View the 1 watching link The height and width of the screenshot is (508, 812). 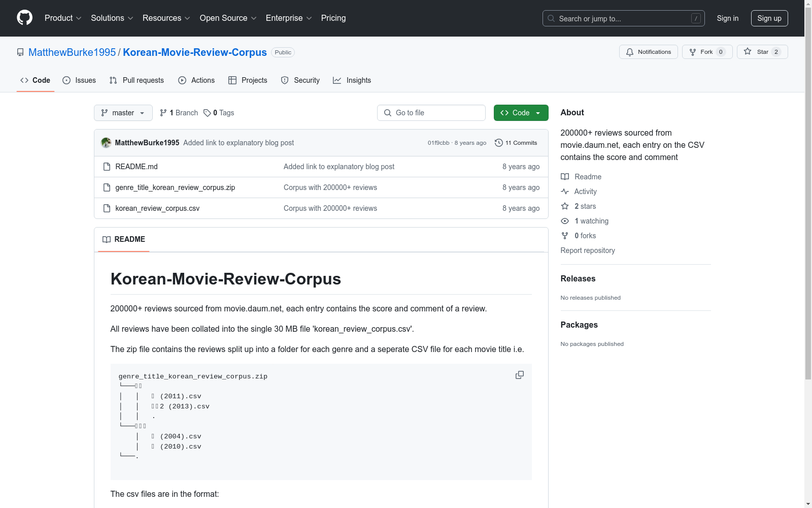coord(585,221)
